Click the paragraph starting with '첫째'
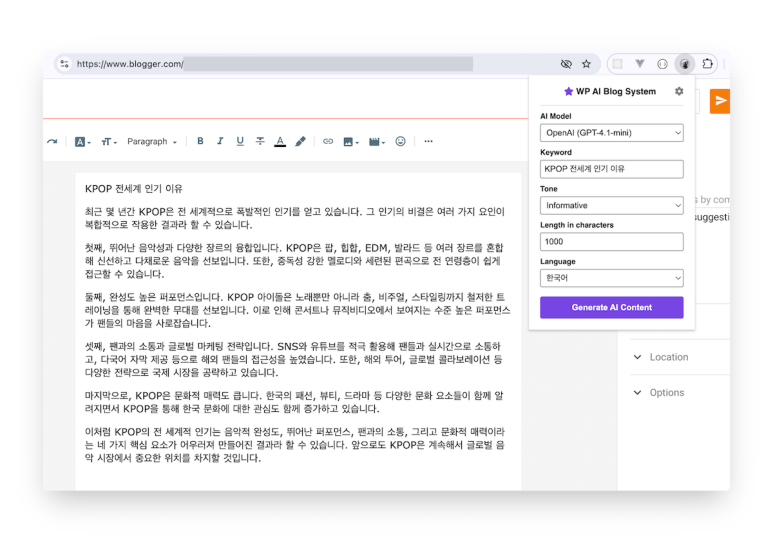Screen dimensions: 773x548 coord(294,261)
